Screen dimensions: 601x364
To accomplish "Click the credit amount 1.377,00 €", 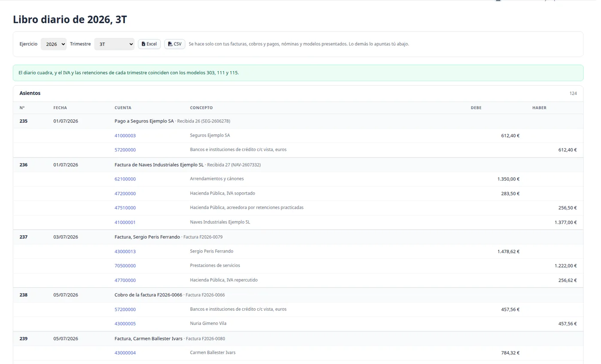I will point(566,222).
